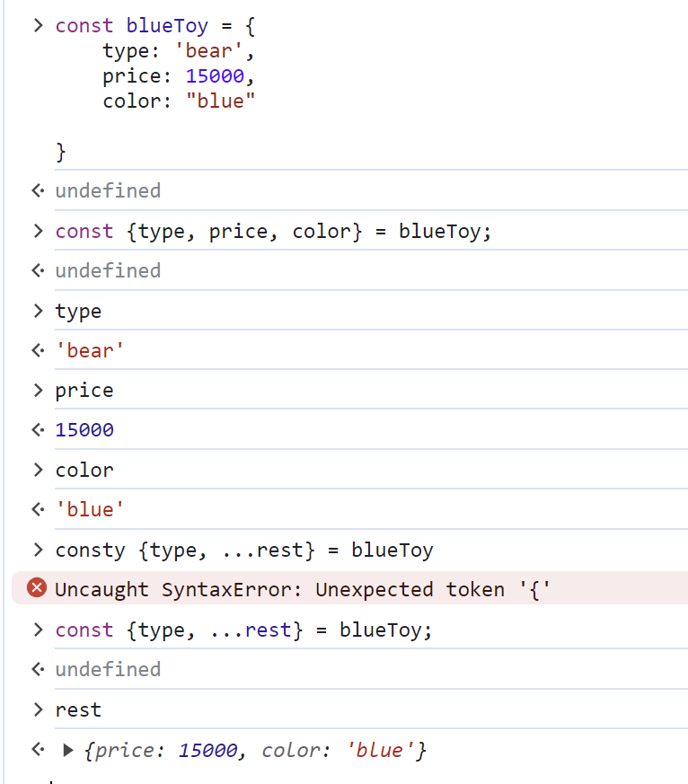Click the output arrow beside 'bear' result
Image resolution: width=688 pixels, height=784 pixels.
[x=38, y=350]
